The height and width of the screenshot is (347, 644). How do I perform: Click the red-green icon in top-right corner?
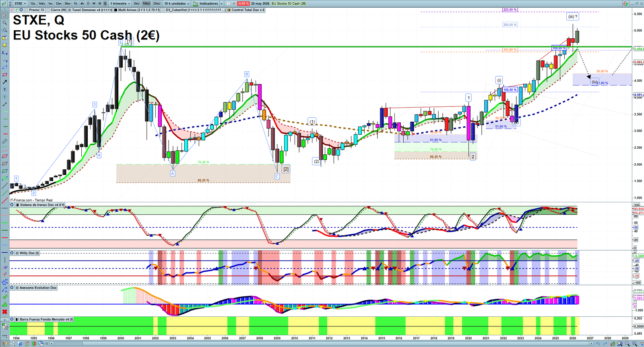click(625, 4)
